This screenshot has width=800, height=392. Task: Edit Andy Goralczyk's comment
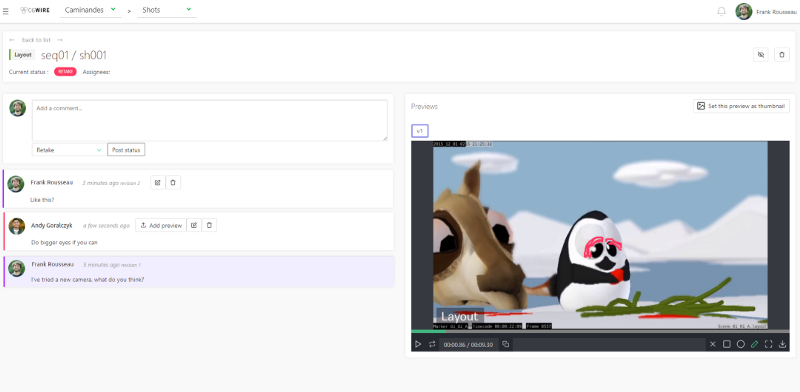click(x=194, y=225)
